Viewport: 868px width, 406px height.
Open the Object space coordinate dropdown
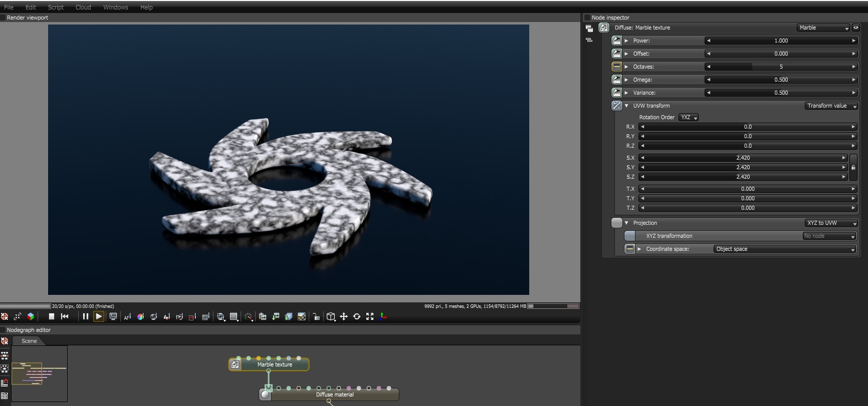coord(785,249)
